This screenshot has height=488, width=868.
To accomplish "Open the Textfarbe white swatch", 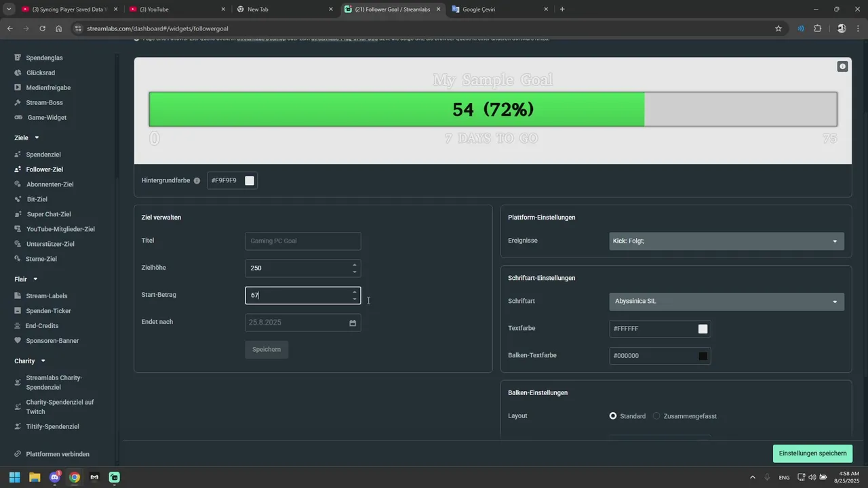I will 703,329.
